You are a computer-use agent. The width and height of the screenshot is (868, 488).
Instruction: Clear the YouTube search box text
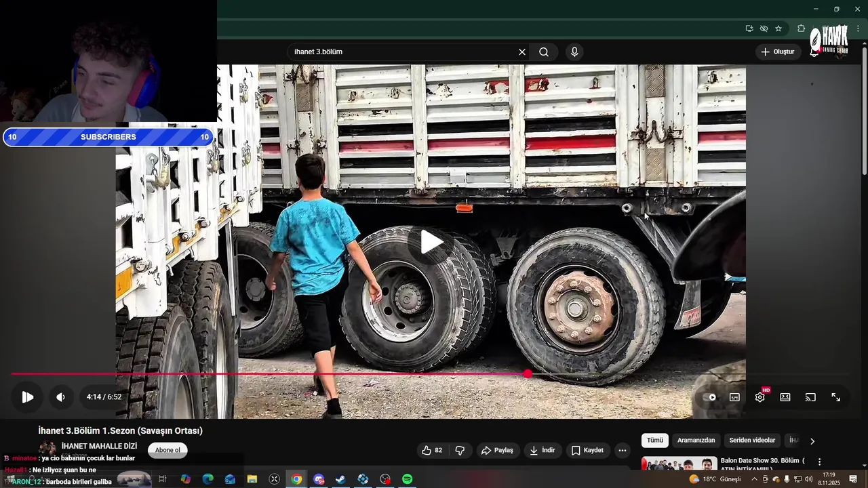[x=522, y=52]
